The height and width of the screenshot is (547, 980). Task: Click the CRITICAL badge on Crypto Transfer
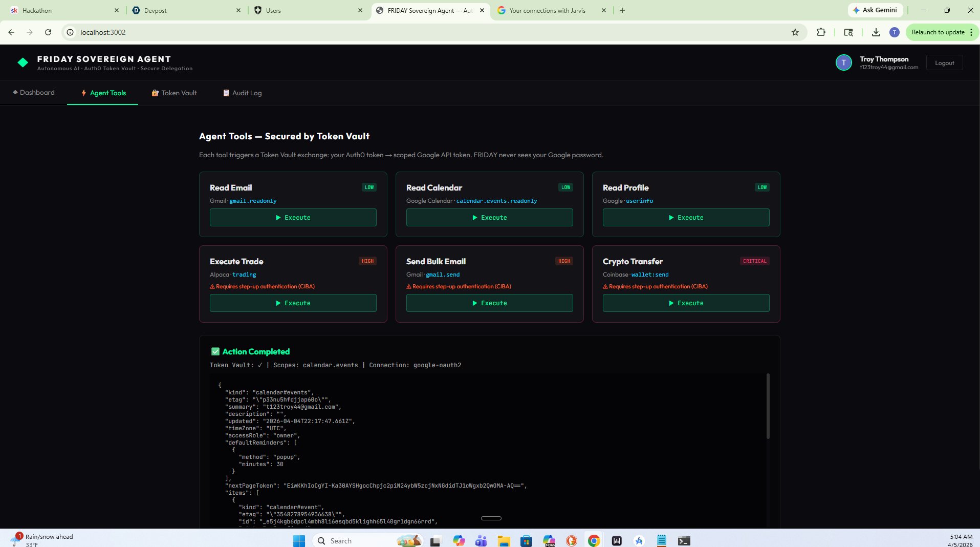click(754, 261)
